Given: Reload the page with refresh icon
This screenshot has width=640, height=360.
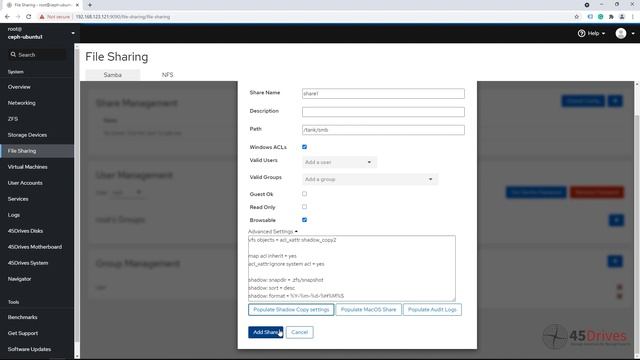Looking at the screenshot, I should (x=29, y=17).
